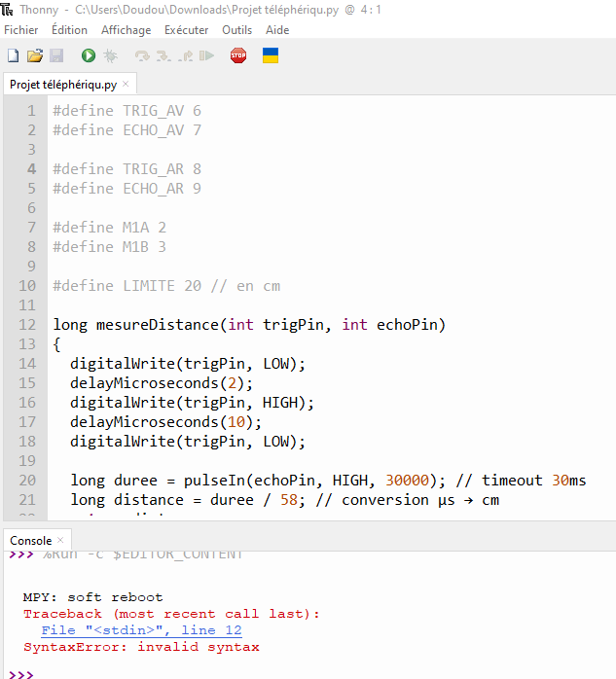616x679 pixels.
Task: Stop the backend with the red STOP icon
Action: (x=238, y=56)
